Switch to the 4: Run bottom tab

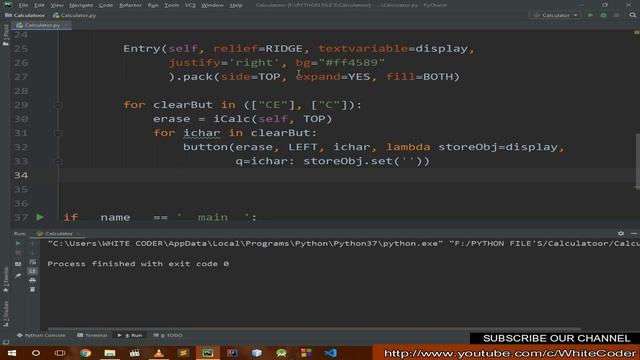tap(130, 335)
